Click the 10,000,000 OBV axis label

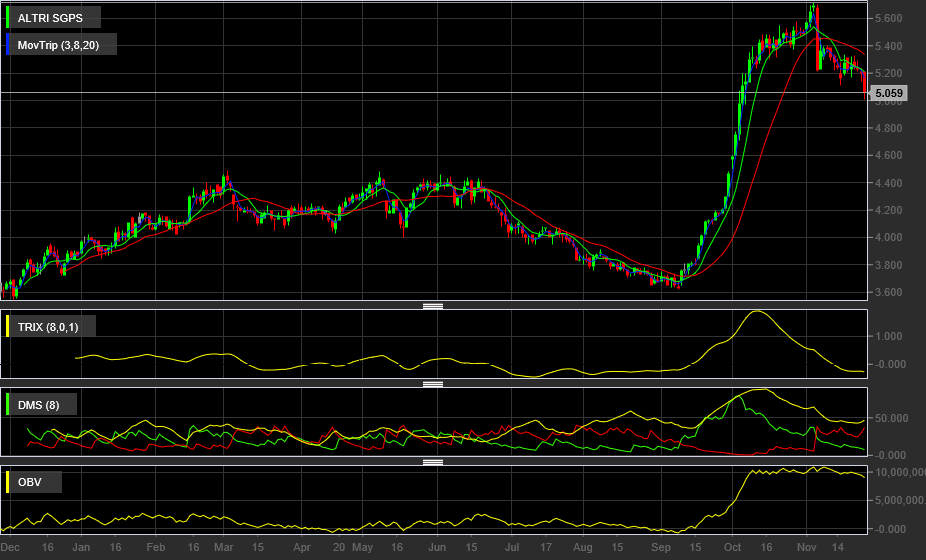pos(897,472)
